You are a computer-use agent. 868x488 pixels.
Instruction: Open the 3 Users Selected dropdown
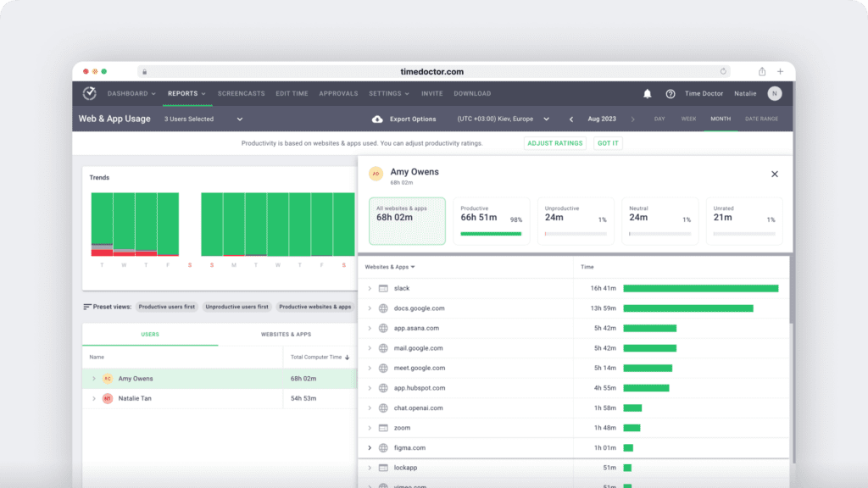click(197, 119)
